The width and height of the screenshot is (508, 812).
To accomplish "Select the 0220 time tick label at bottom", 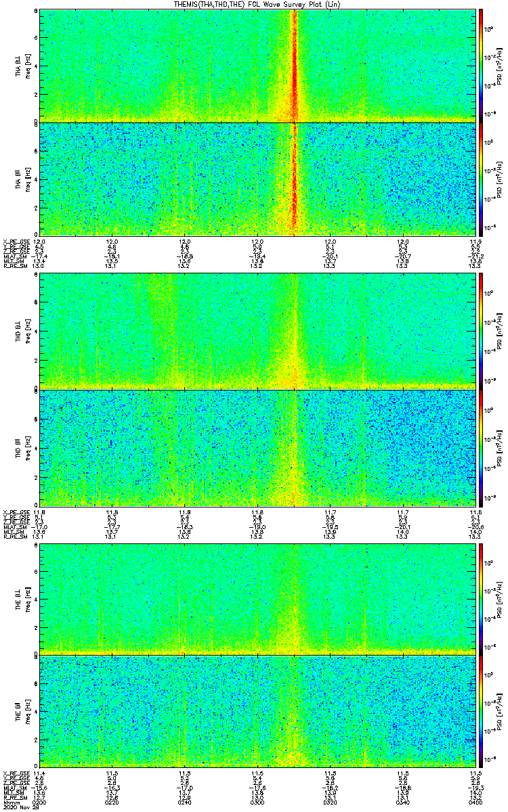I will (112, 802).
